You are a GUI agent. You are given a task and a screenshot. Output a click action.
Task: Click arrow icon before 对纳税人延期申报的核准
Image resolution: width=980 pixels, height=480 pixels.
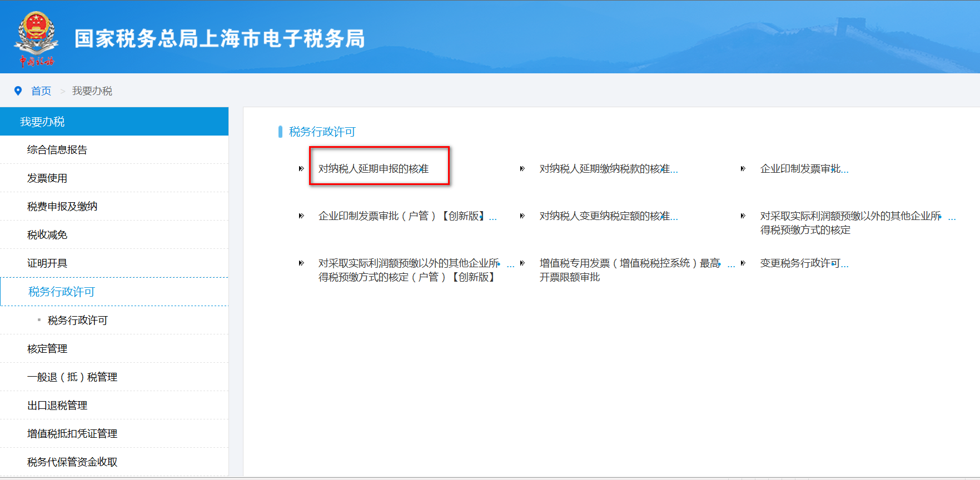click(301, 168)
